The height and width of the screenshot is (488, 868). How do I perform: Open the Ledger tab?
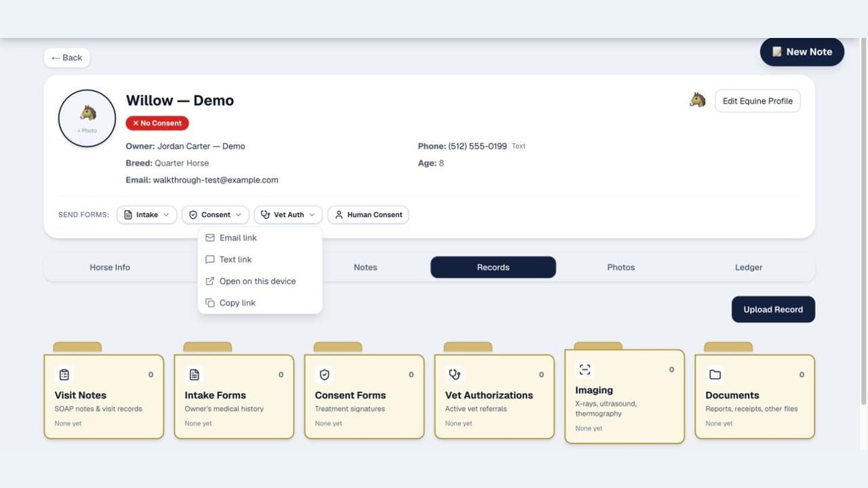pyautogui.click(x=749, y=267)
